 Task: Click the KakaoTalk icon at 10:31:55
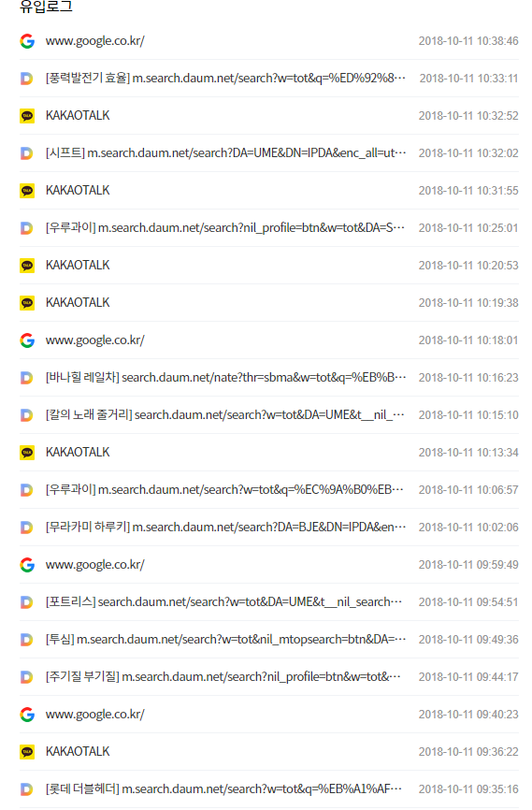[x=27, y=191]
